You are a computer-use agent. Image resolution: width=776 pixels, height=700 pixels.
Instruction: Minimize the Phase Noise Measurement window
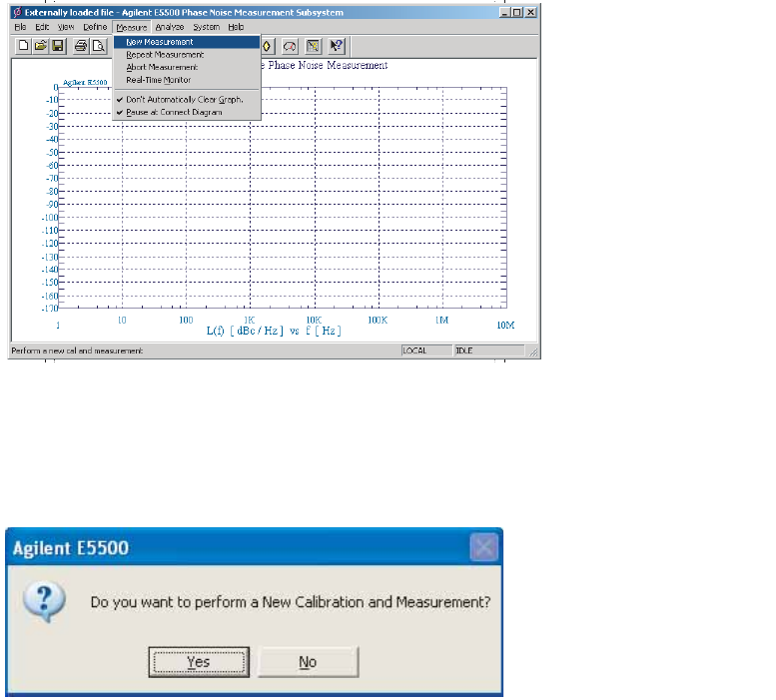coord(504,12)
